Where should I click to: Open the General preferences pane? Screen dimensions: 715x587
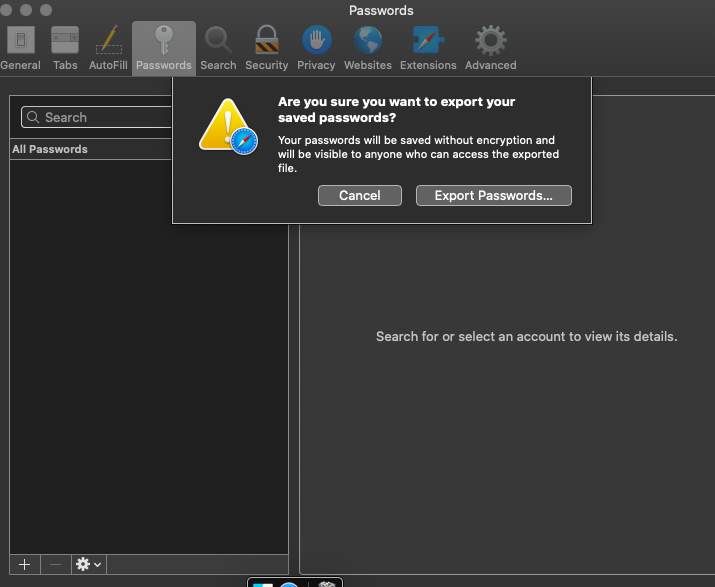click(21, 48)
